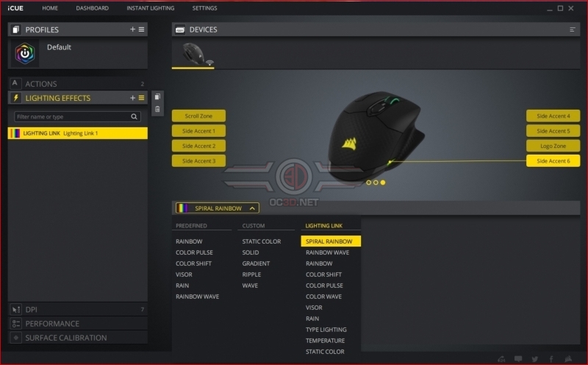Switch to first mouse view dot
Viewport: 588px width, 365px height.
pyautogui.click(x=369, y=182)
